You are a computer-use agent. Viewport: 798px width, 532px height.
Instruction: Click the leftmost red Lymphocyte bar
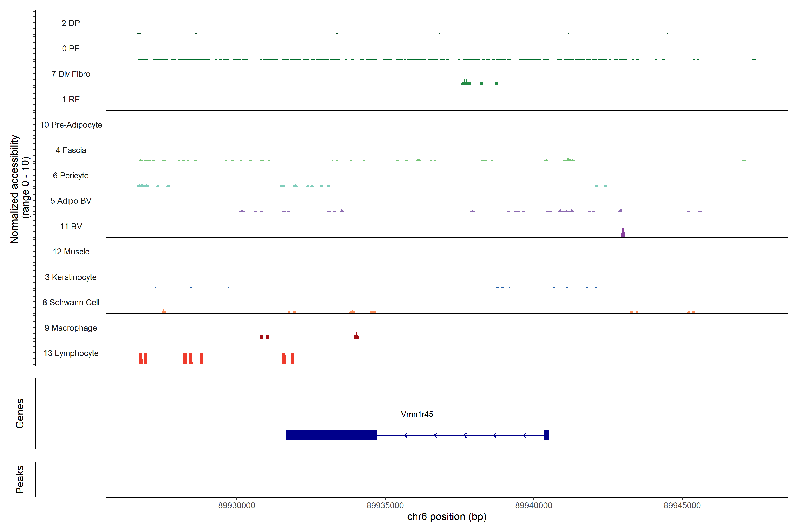pos(141,358)
